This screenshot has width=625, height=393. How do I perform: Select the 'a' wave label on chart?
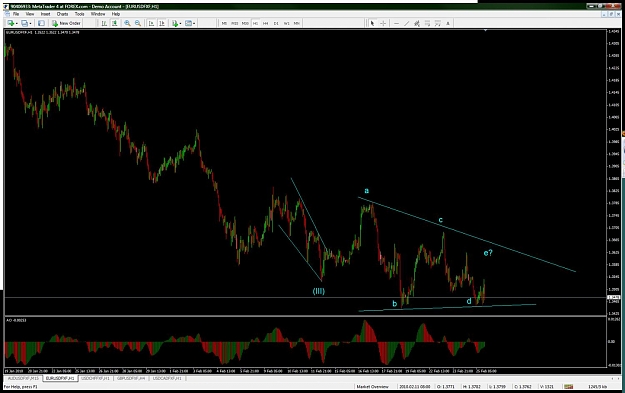pyautogui.click(x=367, y=191)
